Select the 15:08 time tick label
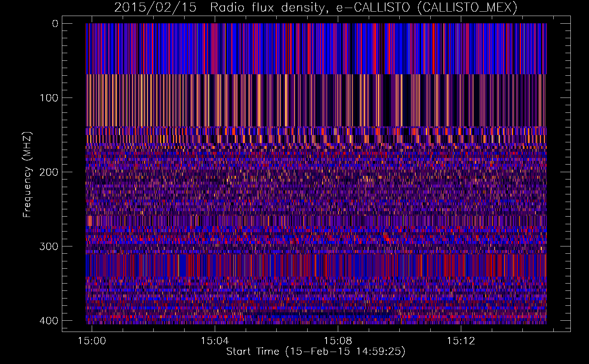 pyautogui.click(x=338, y=341)
